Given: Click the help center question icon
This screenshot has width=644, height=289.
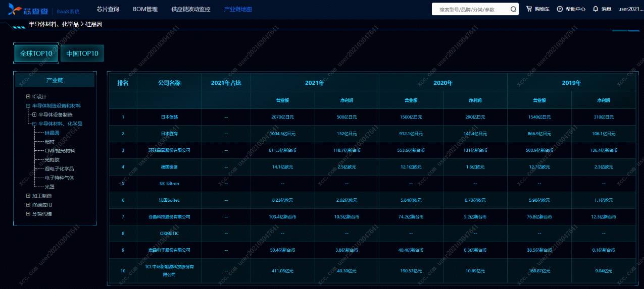Looking at the screenshot, I should click(560, 9).
